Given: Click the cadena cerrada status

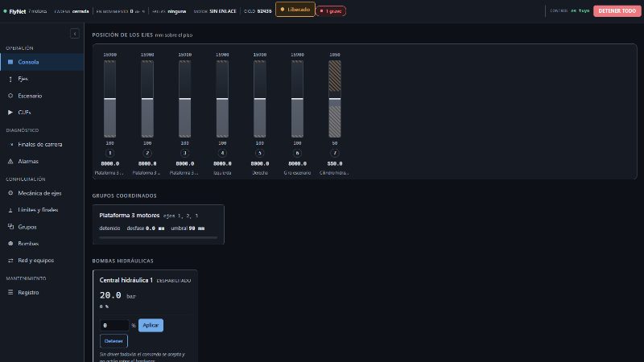Looking at the screenshot, I should click(x=72, y=11).
